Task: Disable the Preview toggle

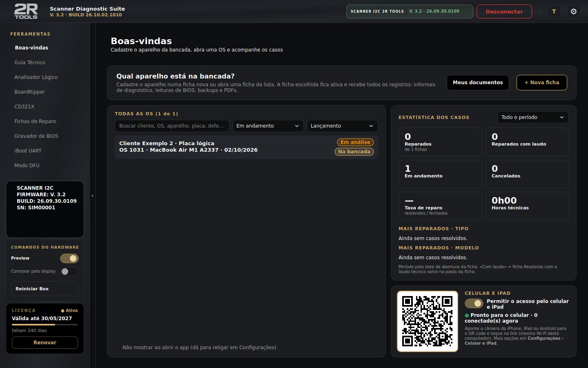Action: coord(69,258)
